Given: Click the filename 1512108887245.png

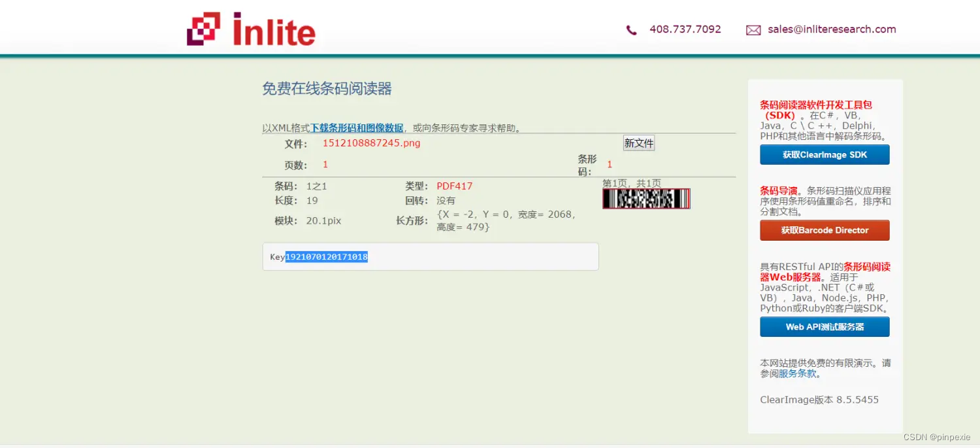Looking at the screenshot, I should click(x=370, y=143).
